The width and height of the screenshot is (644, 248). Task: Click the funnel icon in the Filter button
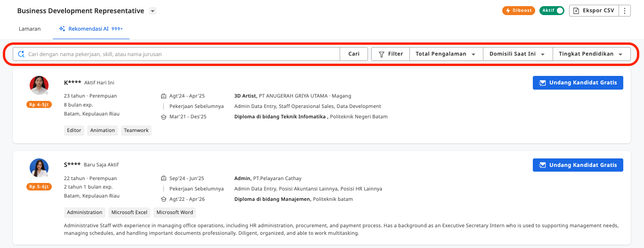pyautogui.click(x=382, y=54)
